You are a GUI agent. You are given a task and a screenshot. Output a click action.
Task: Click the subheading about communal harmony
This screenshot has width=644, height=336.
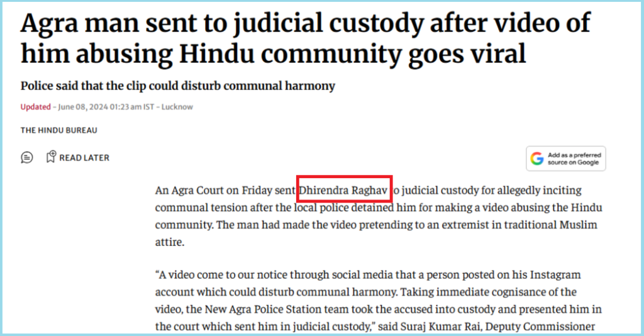click(x=178, y=86)
